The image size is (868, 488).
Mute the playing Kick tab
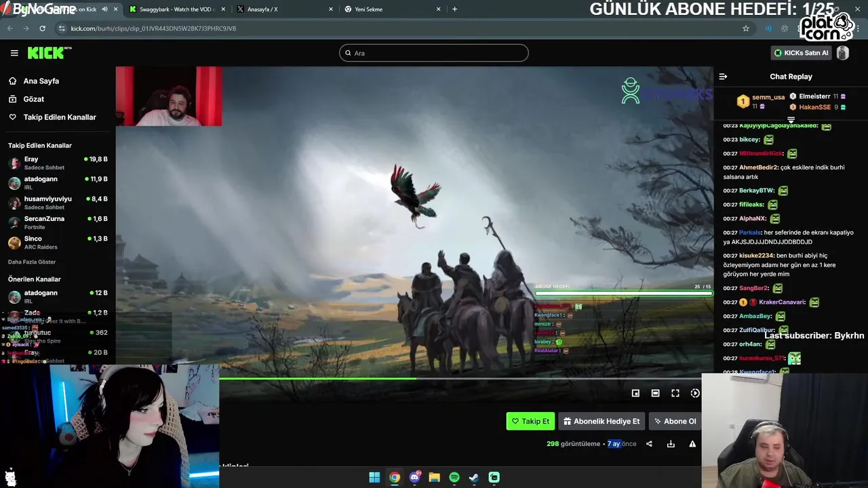pos(104,9)
